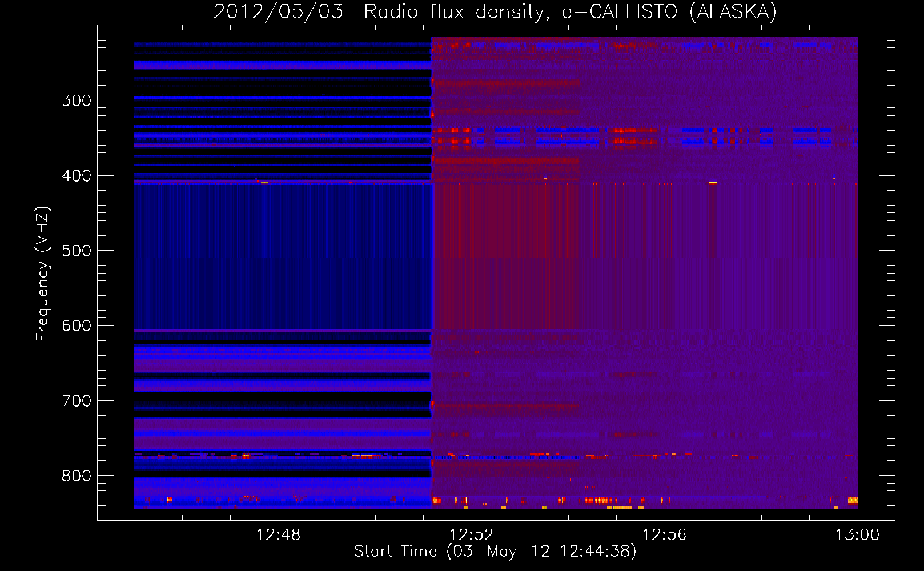
Task: Click the 700 frequency tick label
Action: (x=77, y=401)
